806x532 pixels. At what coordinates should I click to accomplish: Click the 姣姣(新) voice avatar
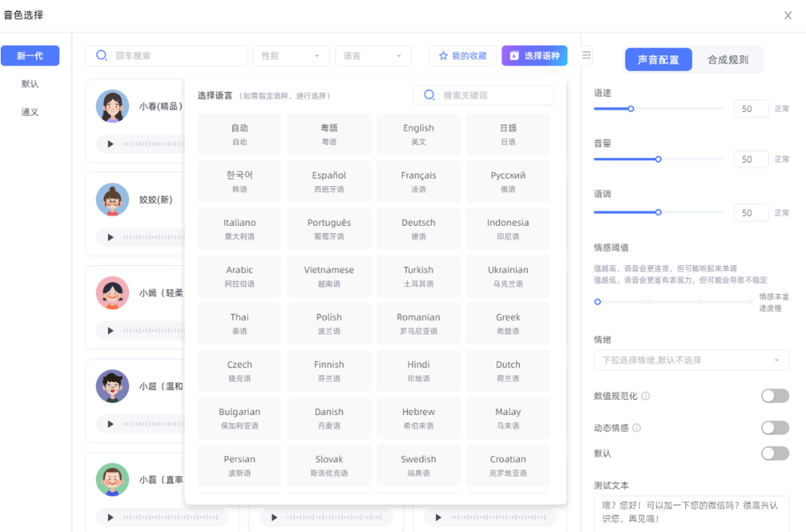click(112, 200)
